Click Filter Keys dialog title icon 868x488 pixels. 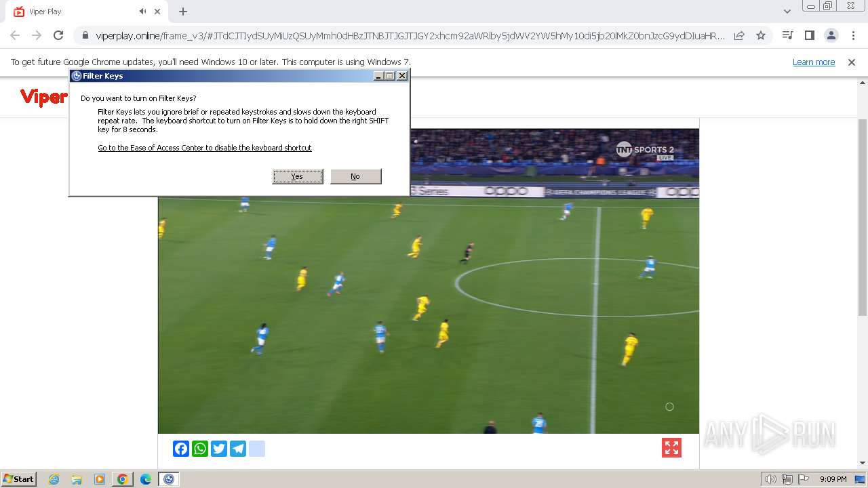pyautogui.click(x=77, y=76)
